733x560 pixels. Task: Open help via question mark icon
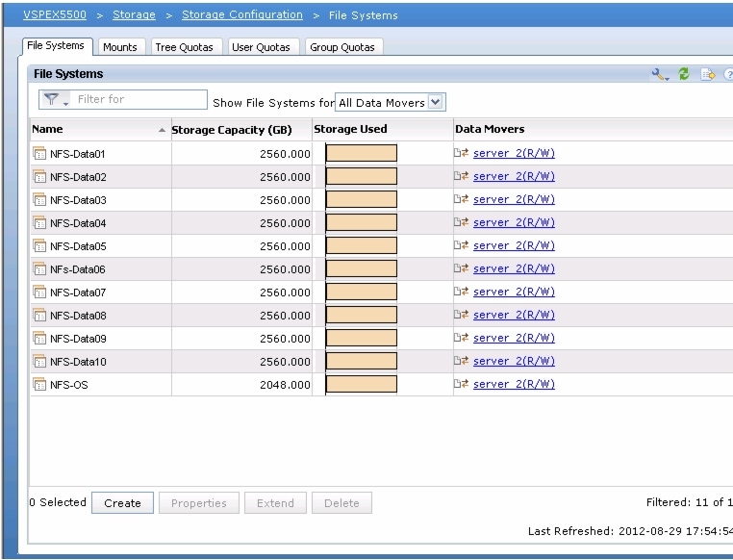pyautogui.click(x=727, y=74)
